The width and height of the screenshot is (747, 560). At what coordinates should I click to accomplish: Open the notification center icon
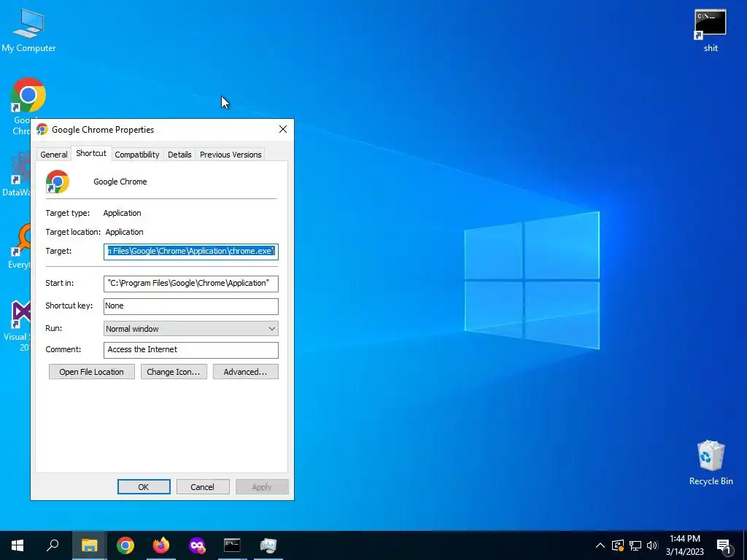pos(723,546)
